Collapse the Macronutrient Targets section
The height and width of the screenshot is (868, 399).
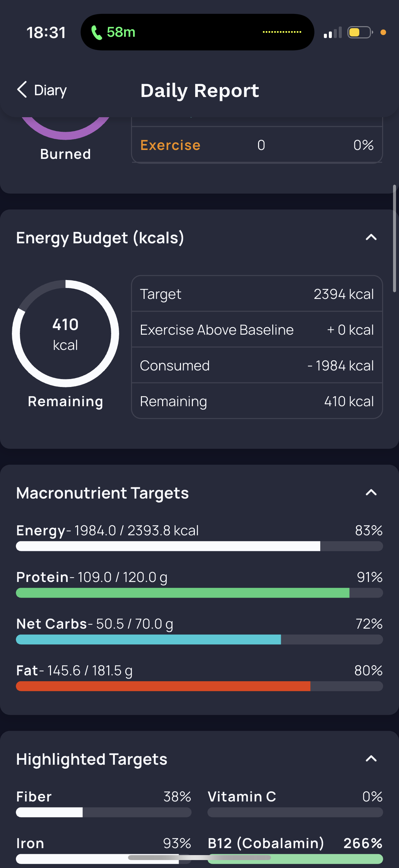pos(371,493)
